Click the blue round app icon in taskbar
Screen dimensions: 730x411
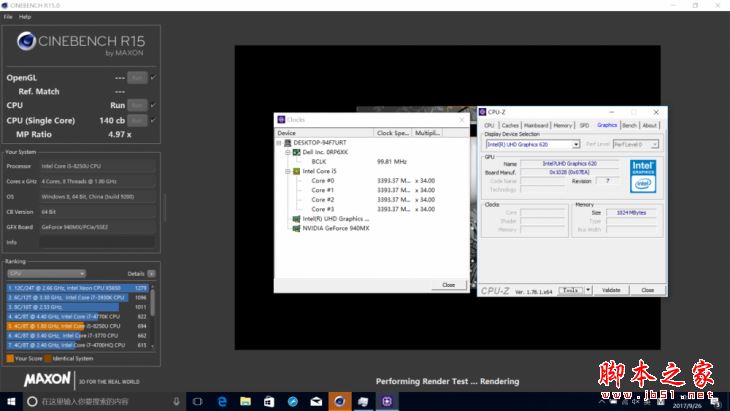pyautogui.click(x=292, y=401)
